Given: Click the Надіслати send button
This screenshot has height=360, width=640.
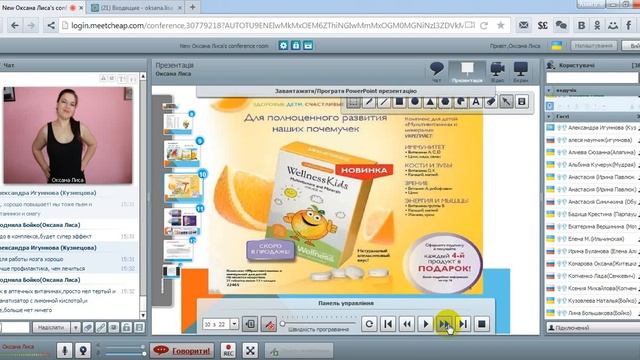Looking at the screenshot, I should 51,327.
